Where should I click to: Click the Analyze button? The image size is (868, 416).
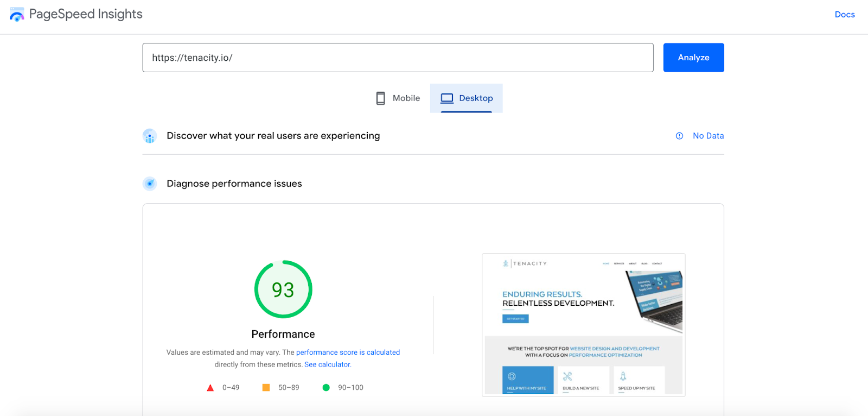(694, 58)
